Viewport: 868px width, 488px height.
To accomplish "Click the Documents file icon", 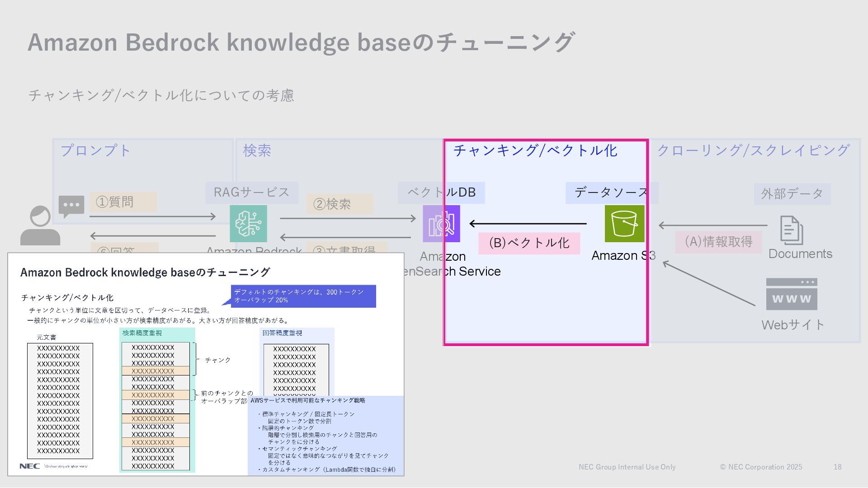I will [x=791, y=230].
